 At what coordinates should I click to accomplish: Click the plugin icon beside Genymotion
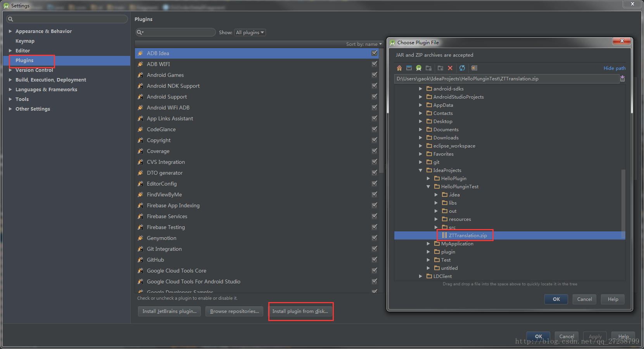140,238
